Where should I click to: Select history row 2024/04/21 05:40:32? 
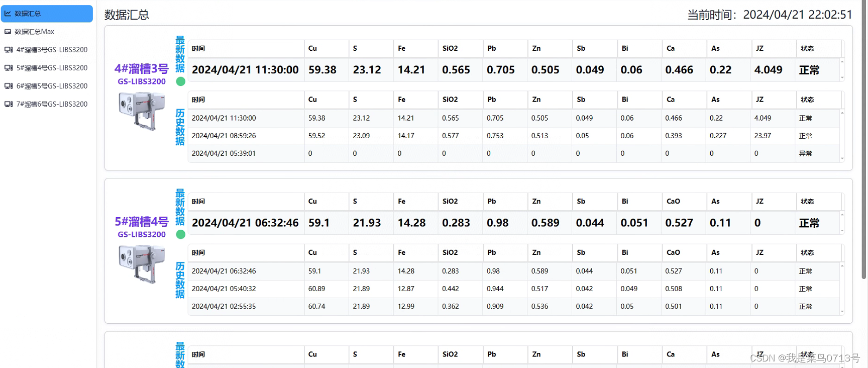click(x=513, y=289)
